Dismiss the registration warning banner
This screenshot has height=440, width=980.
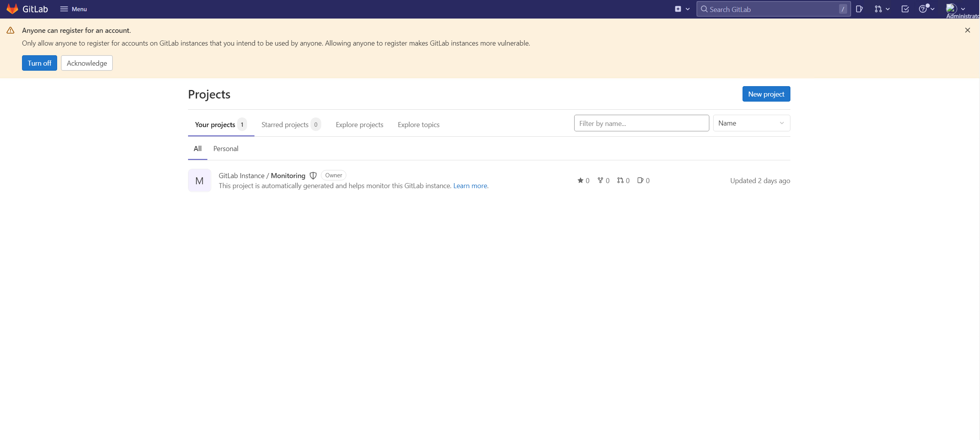968,30
